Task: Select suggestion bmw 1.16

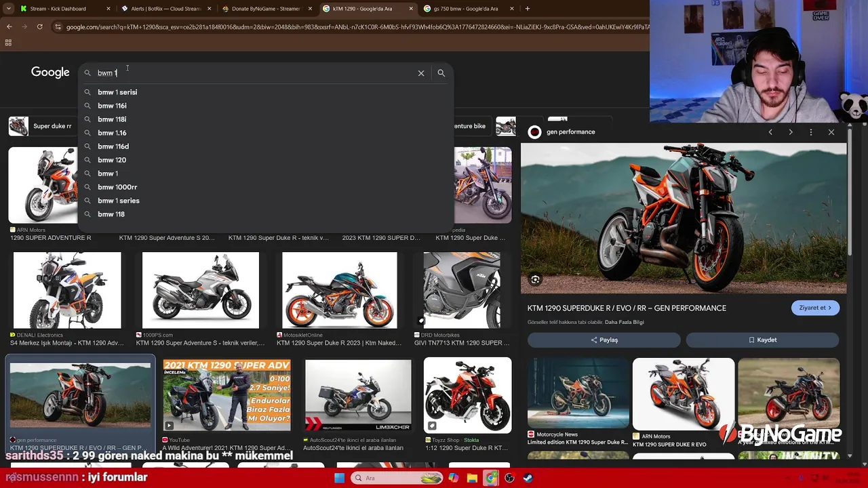Action: point(266,133)
